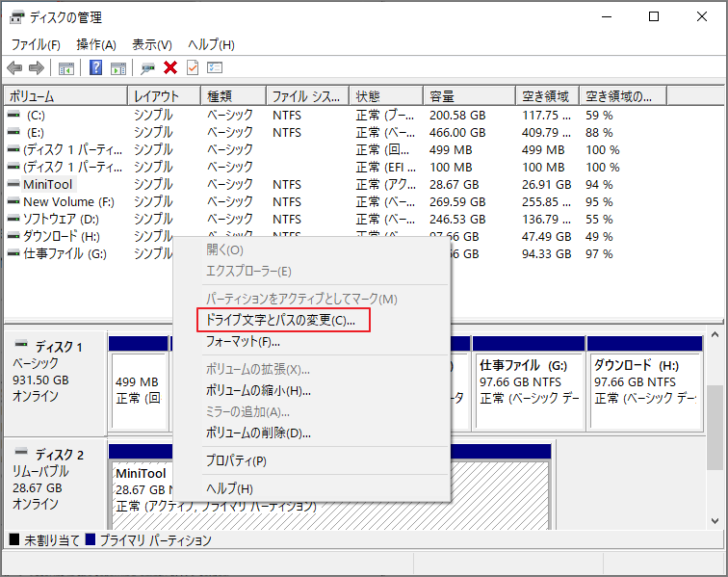Click the connect drive toolbar icon

(147, 68)
